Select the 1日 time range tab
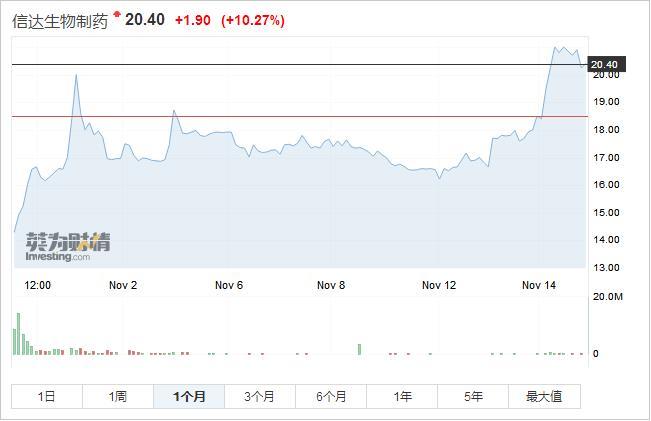651x421 pixels. (x=47, y=396)
